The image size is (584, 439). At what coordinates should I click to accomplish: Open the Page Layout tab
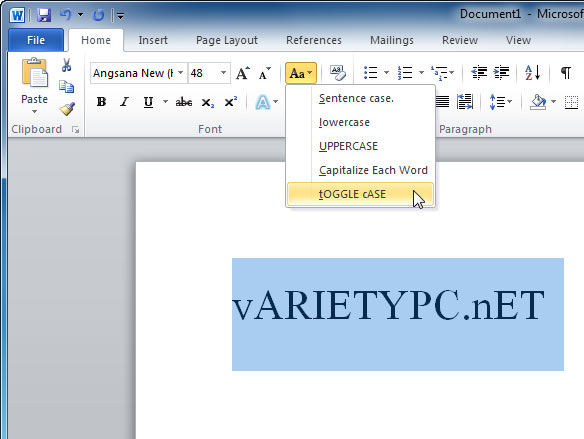click(226, 40)
